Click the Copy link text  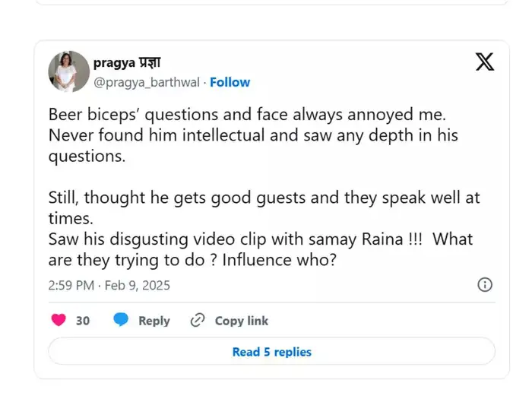pos(242,321)
